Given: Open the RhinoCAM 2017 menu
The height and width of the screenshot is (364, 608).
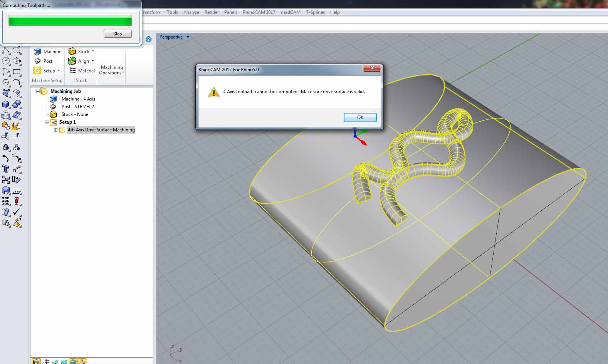Looking at the screenshot, I should click(x=259, y=12).
